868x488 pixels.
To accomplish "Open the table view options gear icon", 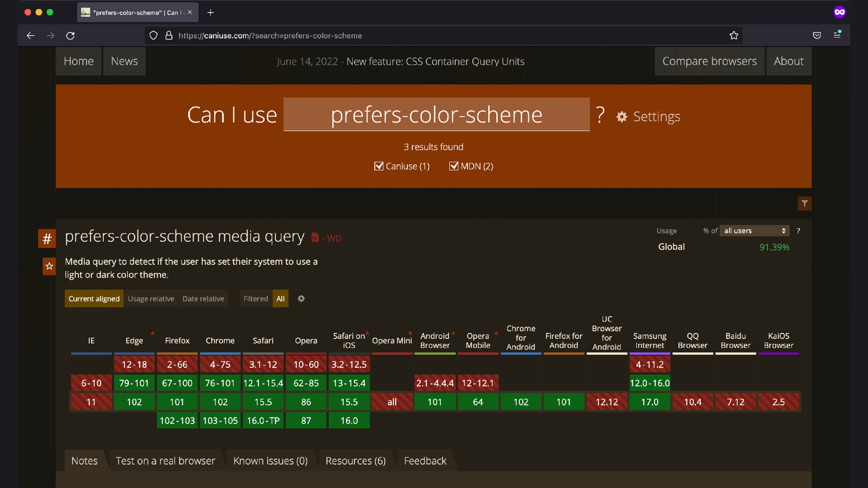I will pyautogui.click(x=301, y=299).
